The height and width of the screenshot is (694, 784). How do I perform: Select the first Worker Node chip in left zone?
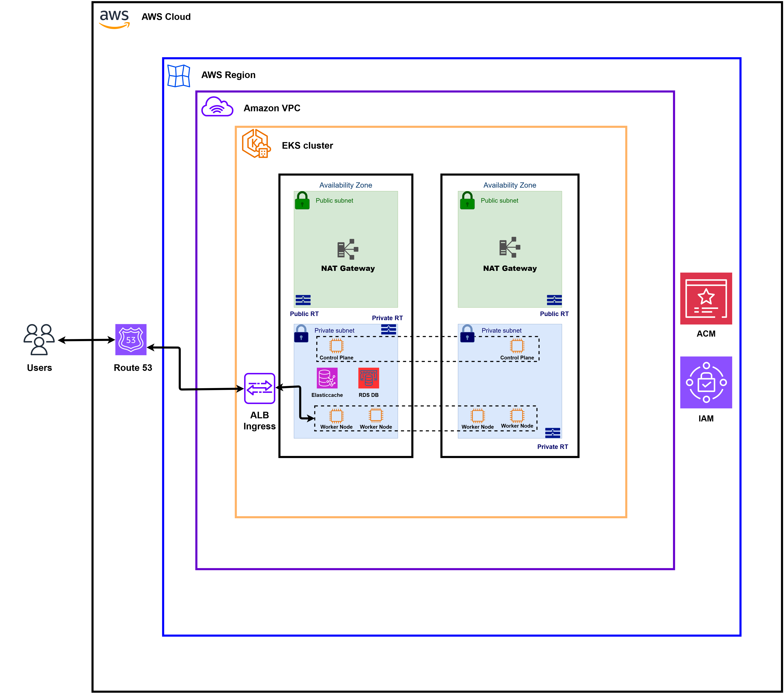coord(336,416)
